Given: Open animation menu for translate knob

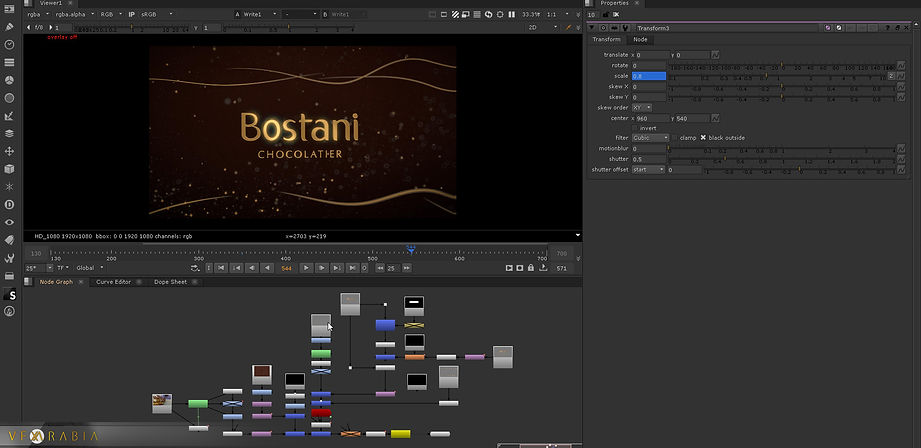Looking at the screenshot, I should pos(715,55).
